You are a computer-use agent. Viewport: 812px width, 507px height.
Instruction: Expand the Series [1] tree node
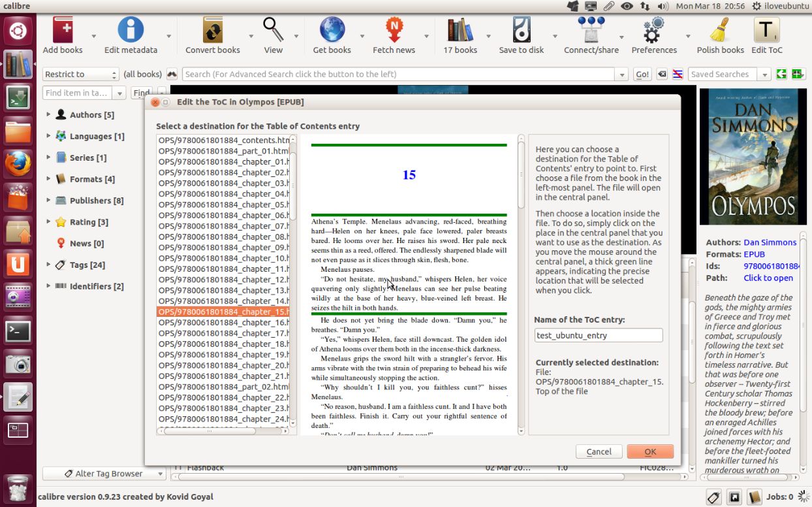pyautogui.click(x=48, y=157)
